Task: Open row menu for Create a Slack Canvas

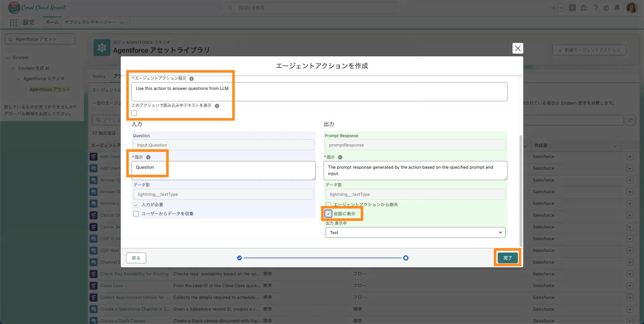Action: pyautogui.click(x=630, y=321)
